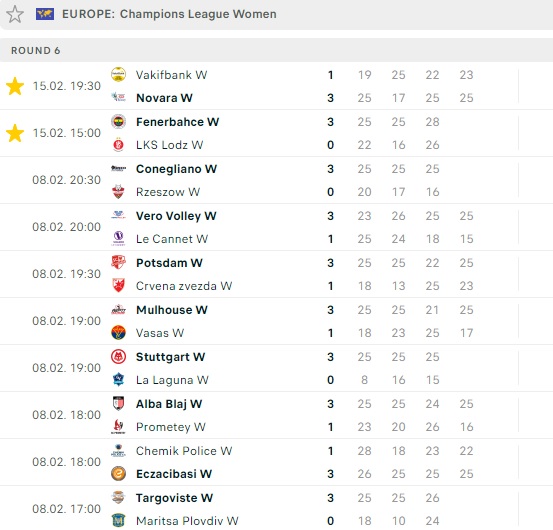Click the Europe flag icon in header
553x530 pixels.
pos(45,14)
